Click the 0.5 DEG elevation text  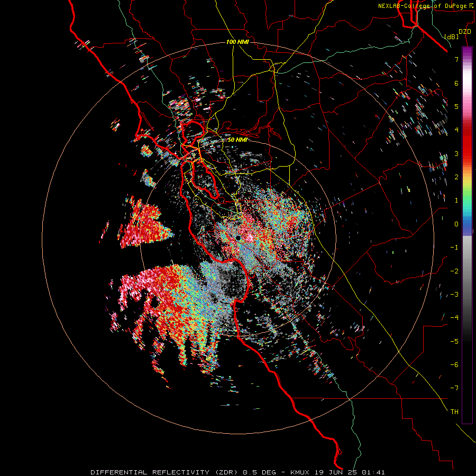point(260,472)
